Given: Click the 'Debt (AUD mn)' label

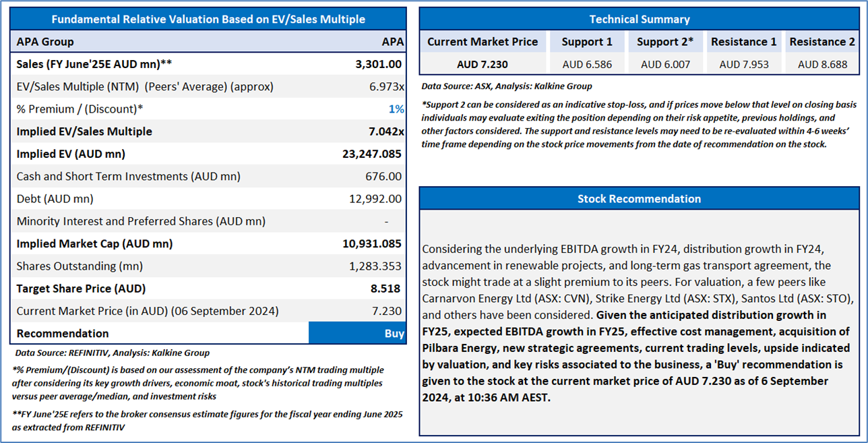Looking at the screenshot, I should [55, 199].
